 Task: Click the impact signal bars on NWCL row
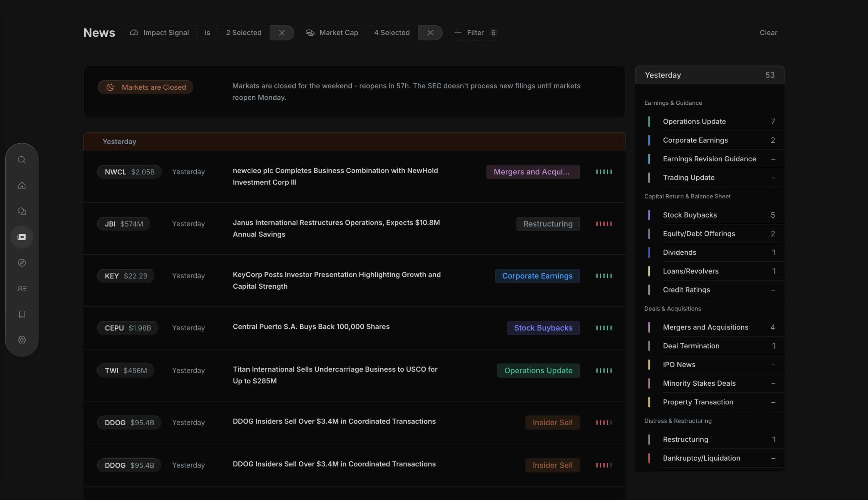click(x=604, y=172)
